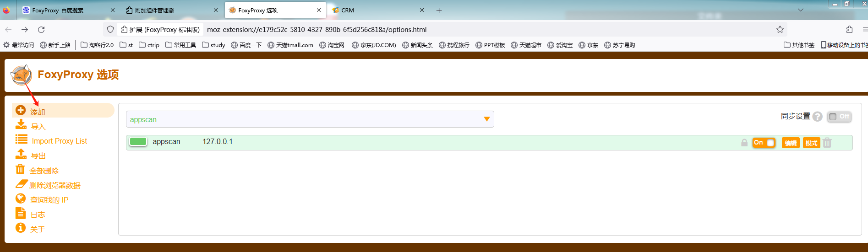Click the Firefox forward arrow

pos(25,30)
